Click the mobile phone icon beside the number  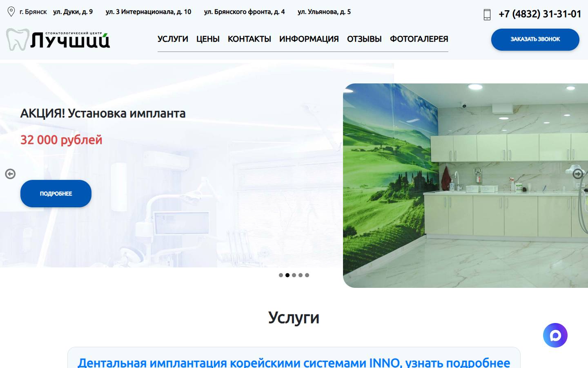pos(487,15)
